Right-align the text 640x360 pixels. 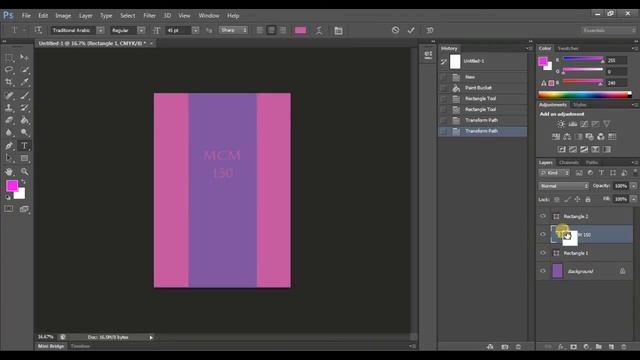[283, 30]
